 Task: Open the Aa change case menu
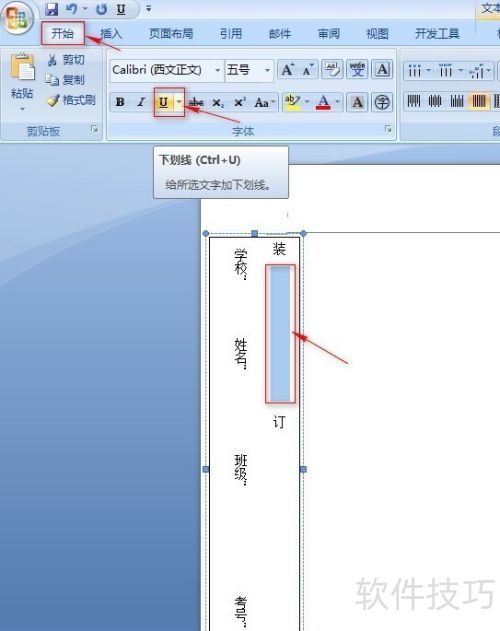pos(264,102)
